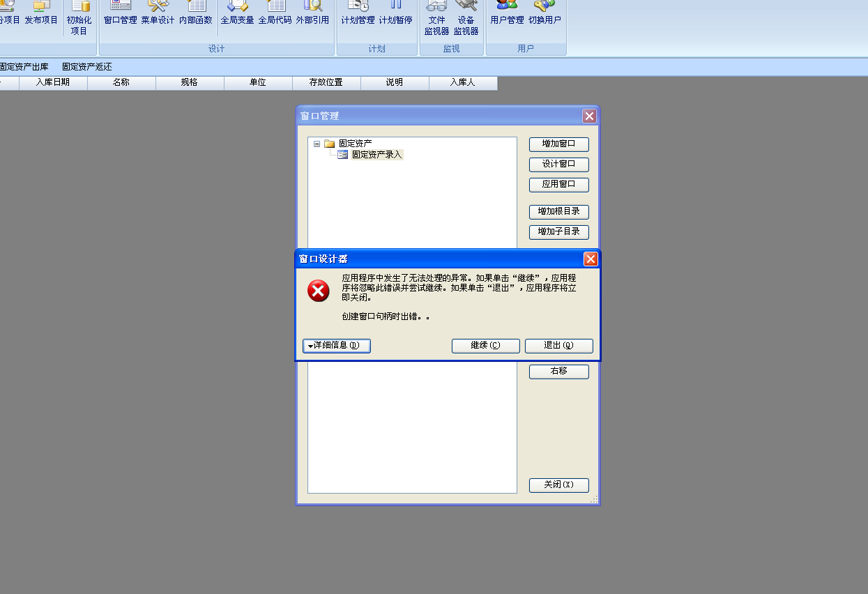Viewport: 868px width, 594px height.
Task: Close the 窗口设计器 error dialog
Action: point(591,259)
